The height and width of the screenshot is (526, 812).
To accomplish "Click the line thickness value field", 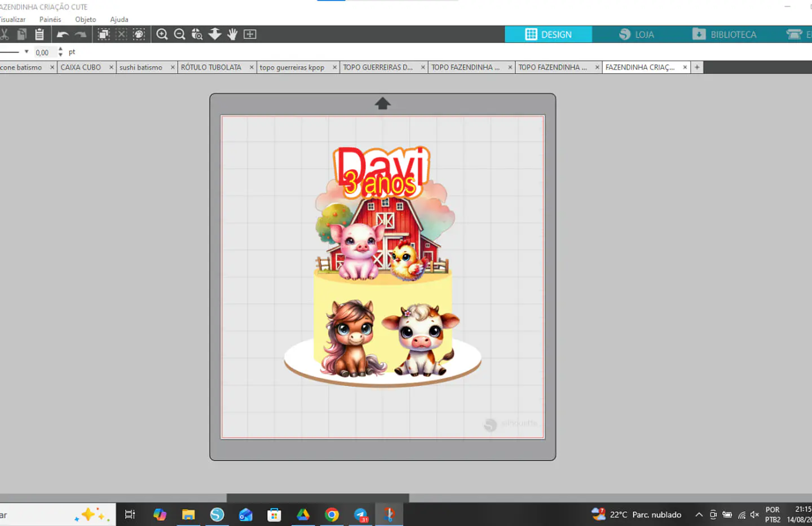I will point(44,52).
